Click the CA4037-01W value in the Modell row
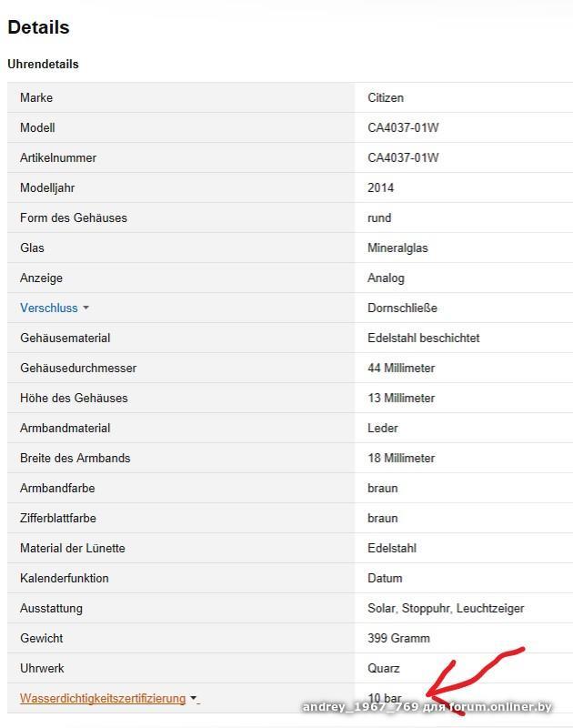 pyautogui.click(x=403, y=128)
